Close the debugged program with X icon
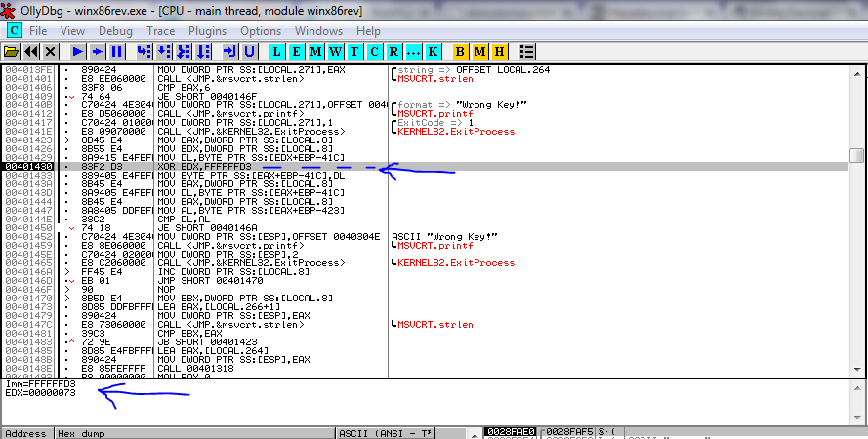 coord(51,52)
